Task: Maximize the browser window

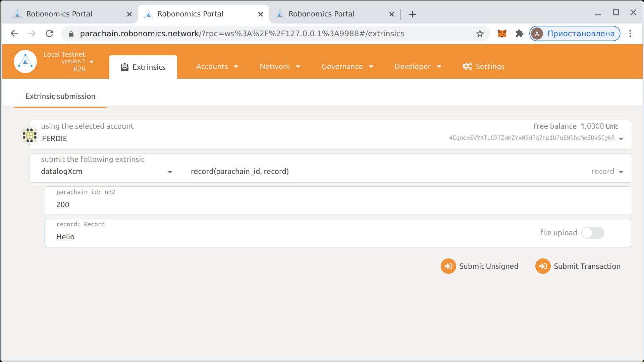Action: [x=616, y=12]
